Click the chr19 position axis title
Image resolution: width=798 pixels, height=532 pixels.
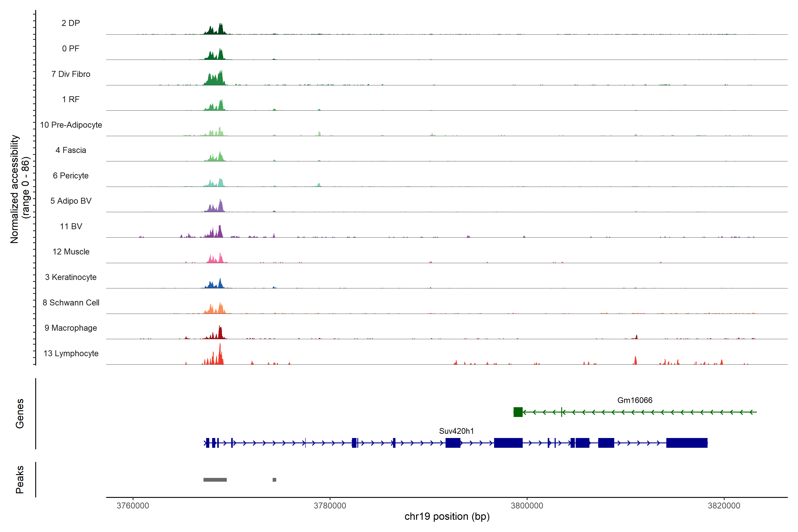[447, 516]
